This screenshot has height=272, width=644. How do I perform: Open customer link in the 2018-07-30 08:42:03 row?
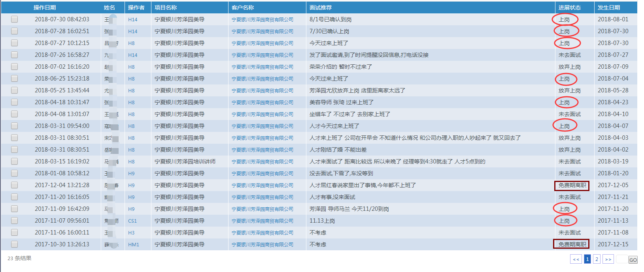263,19
